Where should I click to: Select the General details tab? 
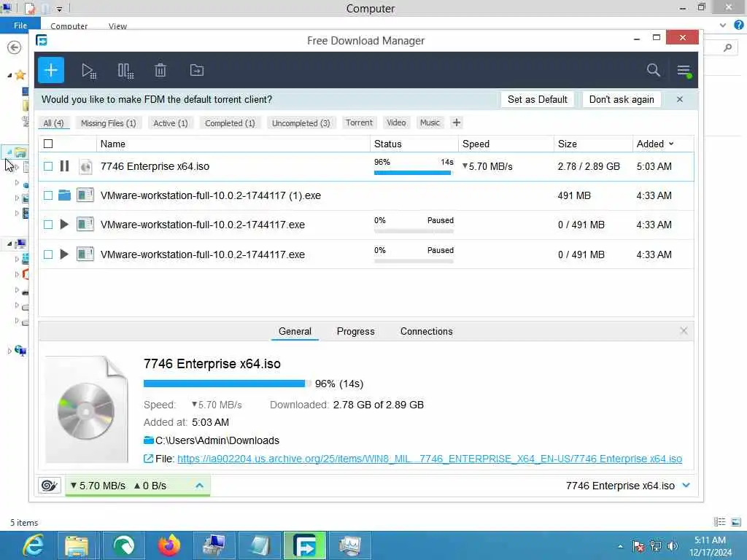(295, 332)
